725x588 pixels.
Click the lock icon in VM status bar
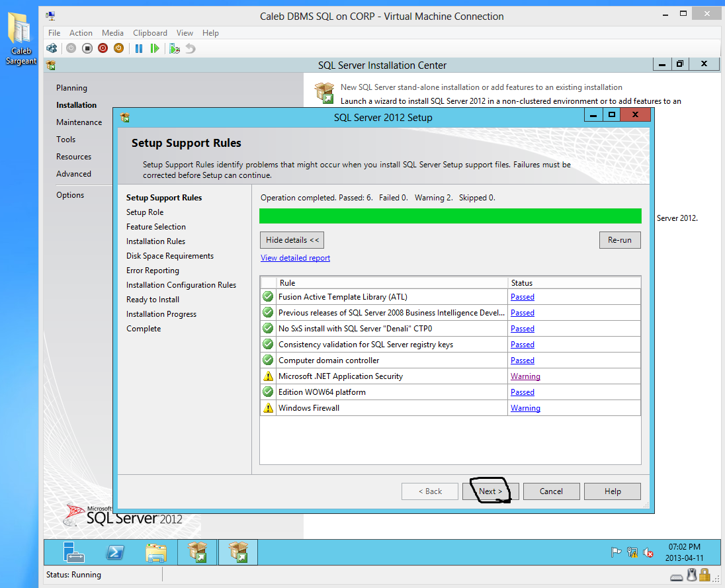[x=704, y=575]
